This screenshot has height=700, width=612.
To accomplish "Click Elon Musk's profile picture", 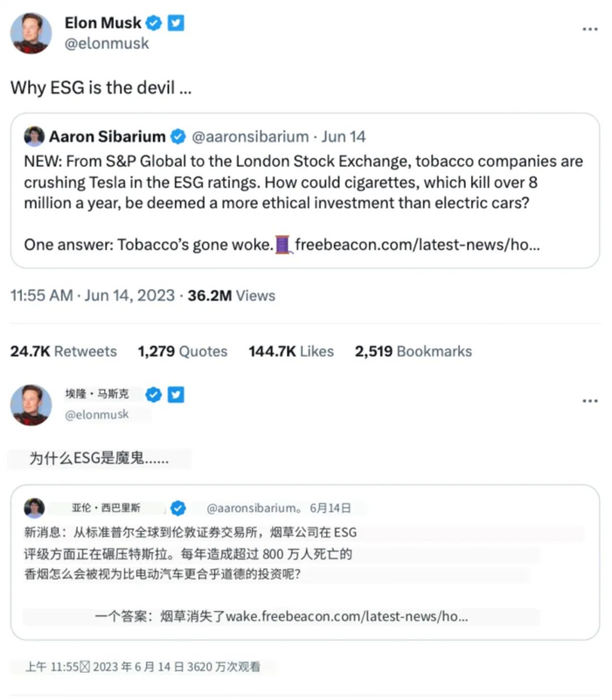I will pyautogui.click(x=31, y=31).
